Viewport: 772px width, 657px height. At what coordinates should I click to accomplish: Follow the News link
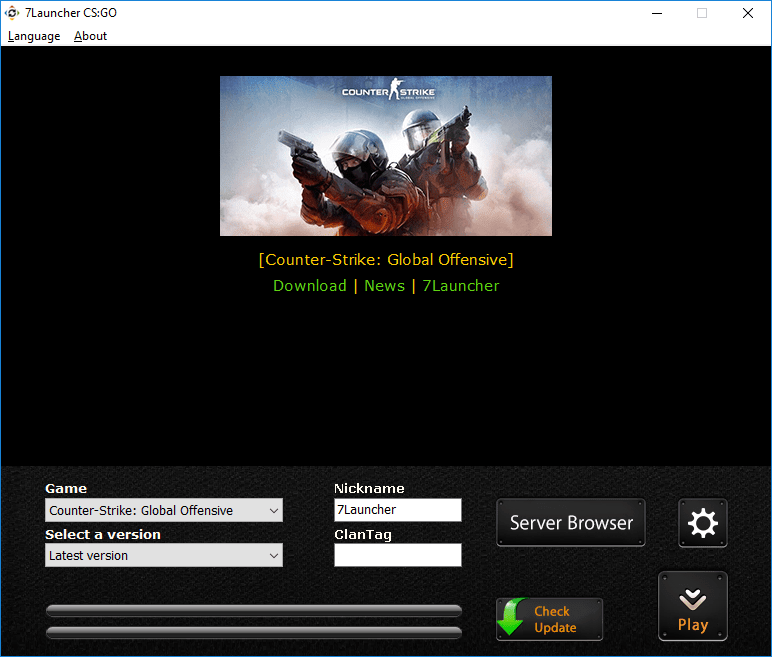(385, 286)
